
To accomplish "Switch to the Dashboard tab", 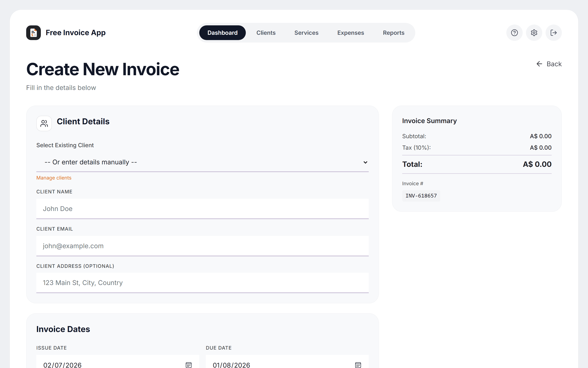I will (222, 33).
